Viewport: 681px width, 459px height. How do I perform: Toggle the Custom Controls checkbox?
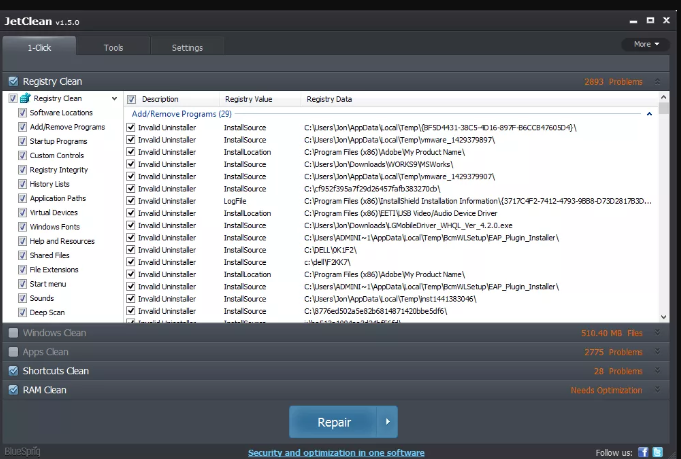point(22,155)
